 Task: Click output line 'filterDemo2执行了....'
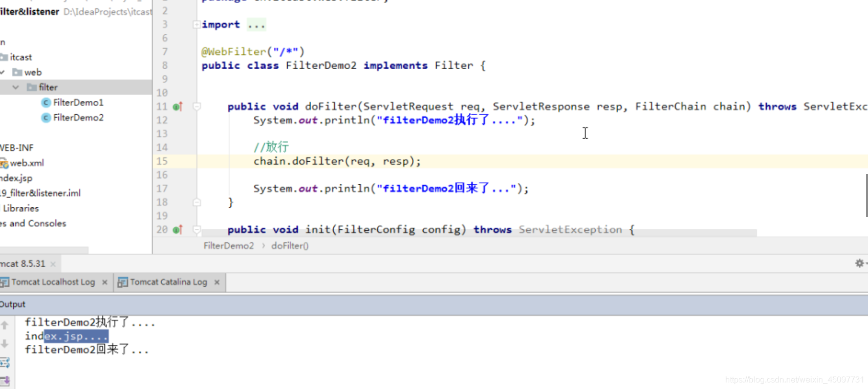(90, 322)
